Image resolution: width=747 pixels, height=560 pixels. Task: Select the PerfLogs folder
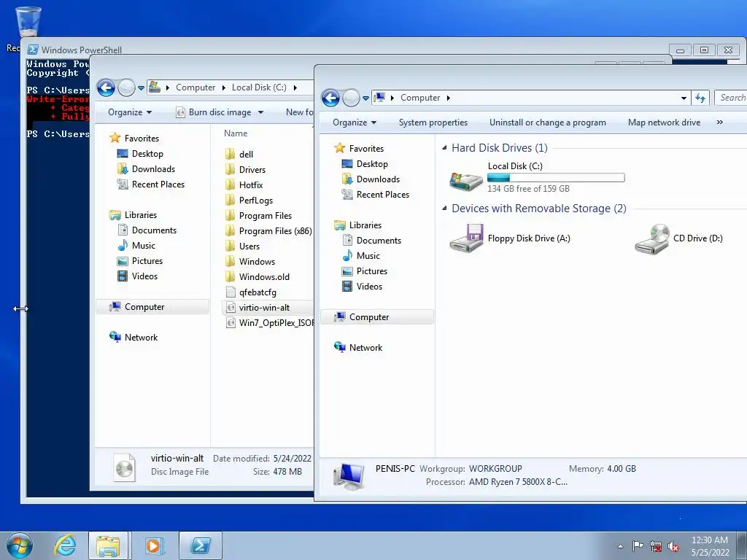(x=256, y=201)
